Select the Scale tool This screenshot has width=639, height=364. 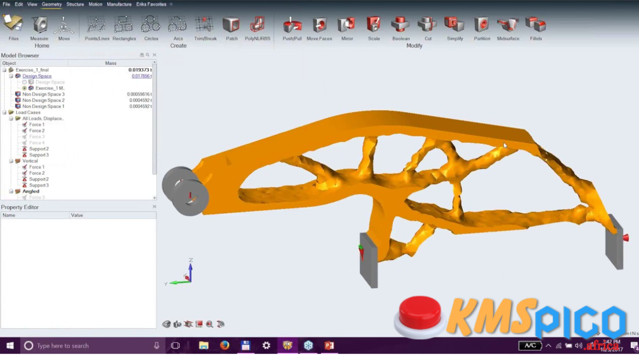point(374,28)
